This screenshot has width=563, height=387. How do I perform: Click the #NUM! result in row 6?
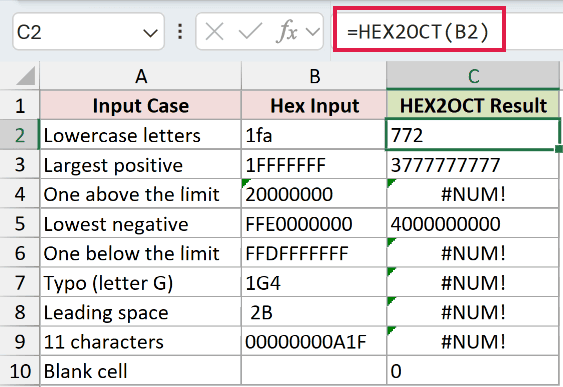tap(473, 253)
